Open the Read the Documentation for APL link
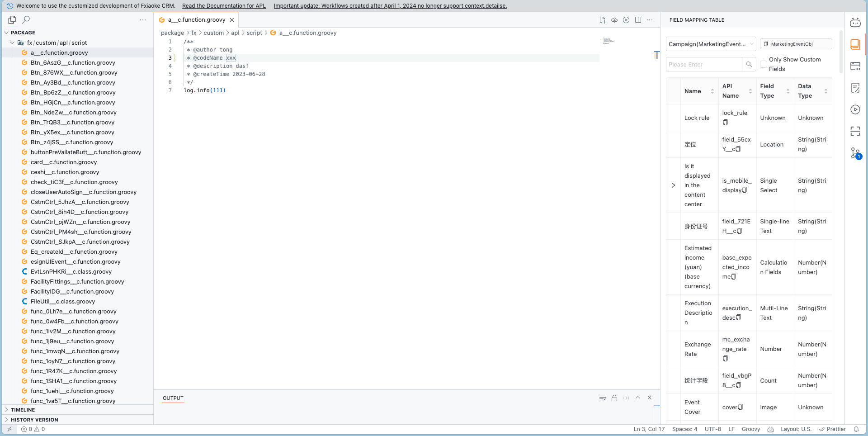 pos(224,6)
